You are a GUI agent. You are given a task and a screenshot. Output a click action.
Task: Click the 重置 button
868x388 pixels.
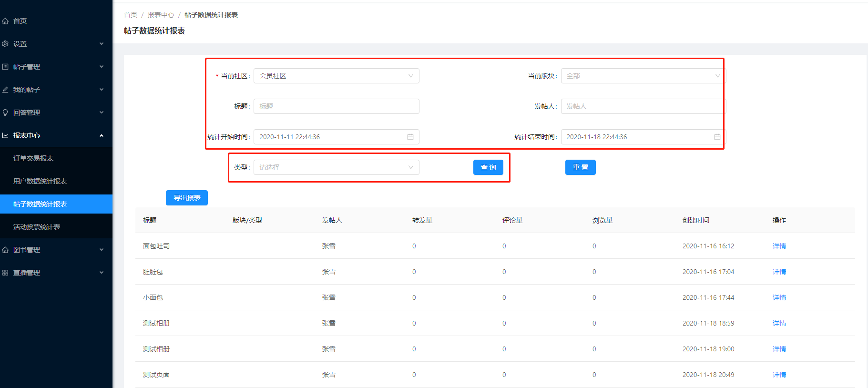click(581, 167)
